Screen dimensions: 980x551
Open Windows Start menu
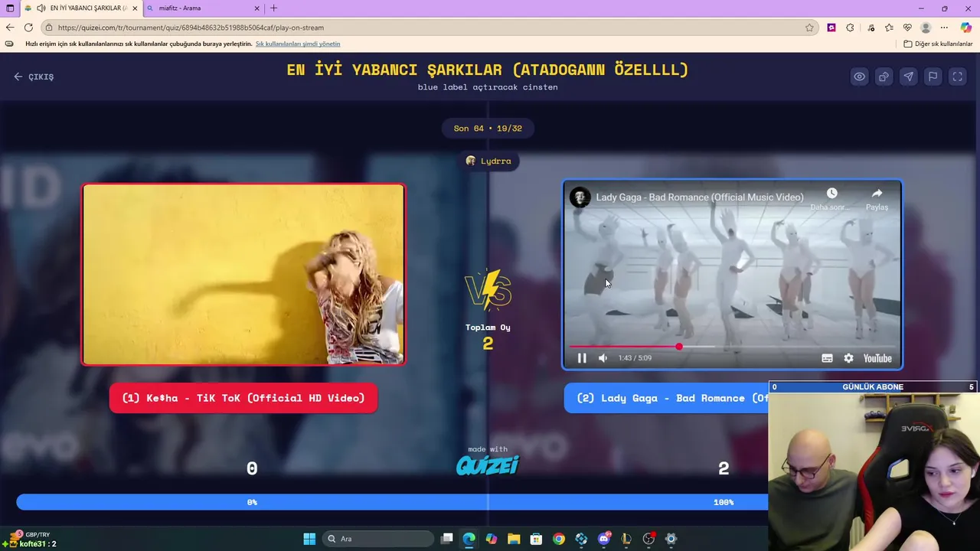pyautogui.click(x=309, y=539)
